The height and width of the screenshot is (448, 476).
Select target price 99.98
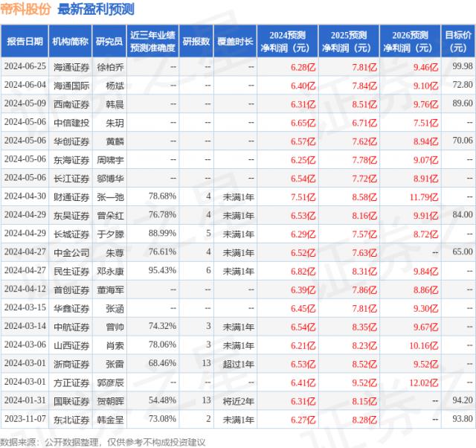click(x=462, y=66)
